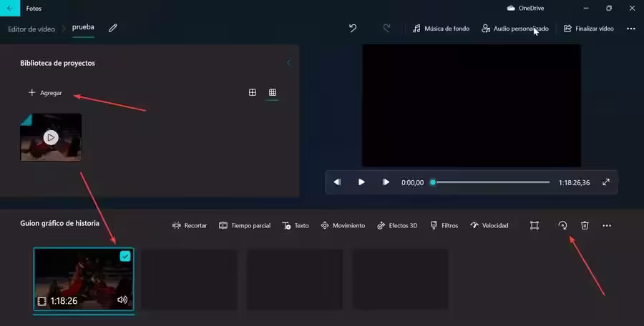Rotate the selected clip

pos(562,225)
